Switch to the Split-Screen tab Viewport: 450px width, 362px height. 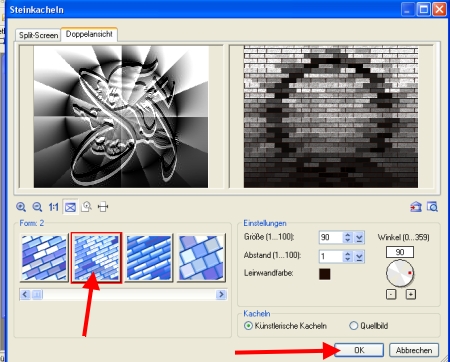coord(38,35)
